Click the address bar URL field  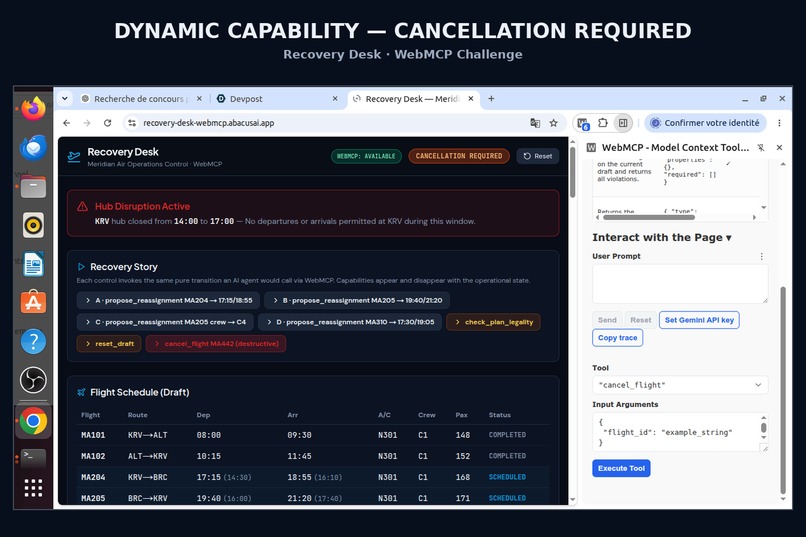click(329, 123)
